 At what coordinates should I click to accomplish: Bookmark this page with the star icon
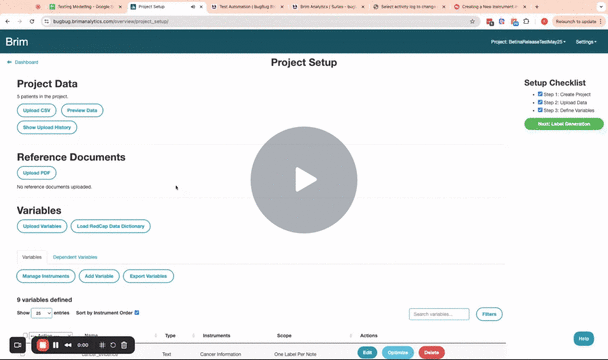tap(472, 21)
